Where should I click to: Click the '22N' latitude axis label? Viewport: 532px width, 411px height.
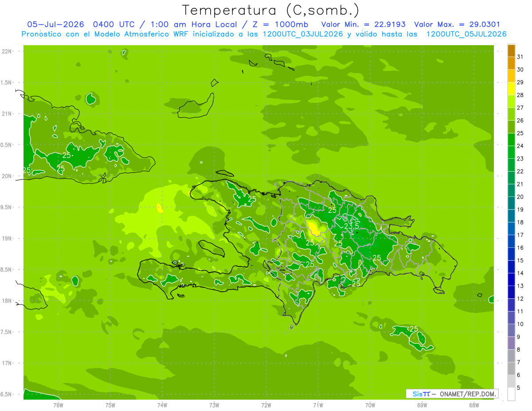[7, 51]
